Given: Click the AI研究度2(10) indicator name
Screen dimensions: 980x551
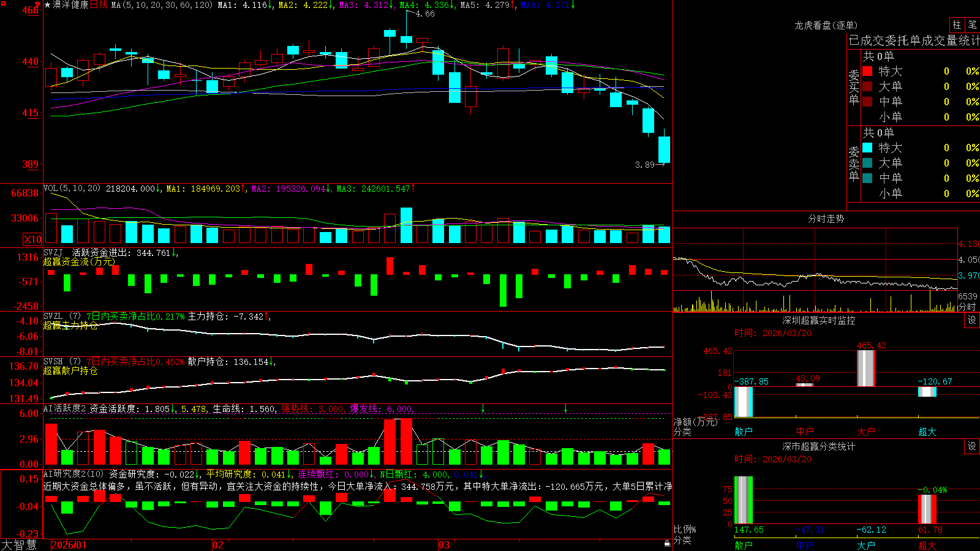Looking at the screenshot, I should coord(73,474).
